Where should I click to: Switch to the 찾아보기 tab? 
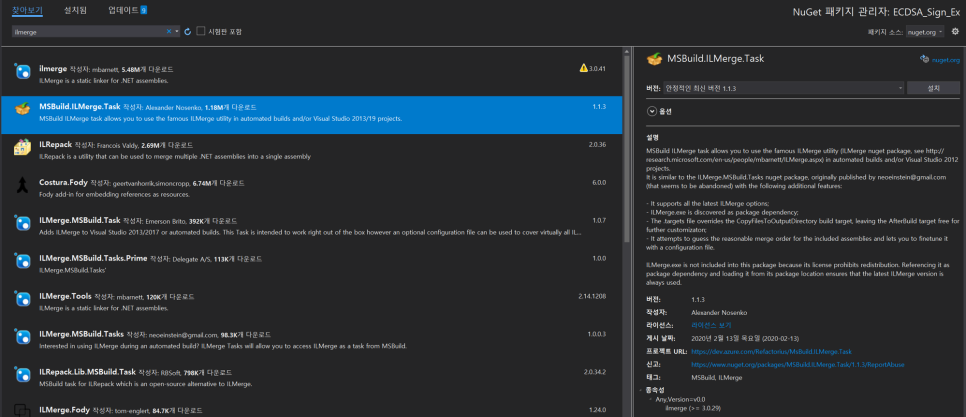click(x=26, y=10)
